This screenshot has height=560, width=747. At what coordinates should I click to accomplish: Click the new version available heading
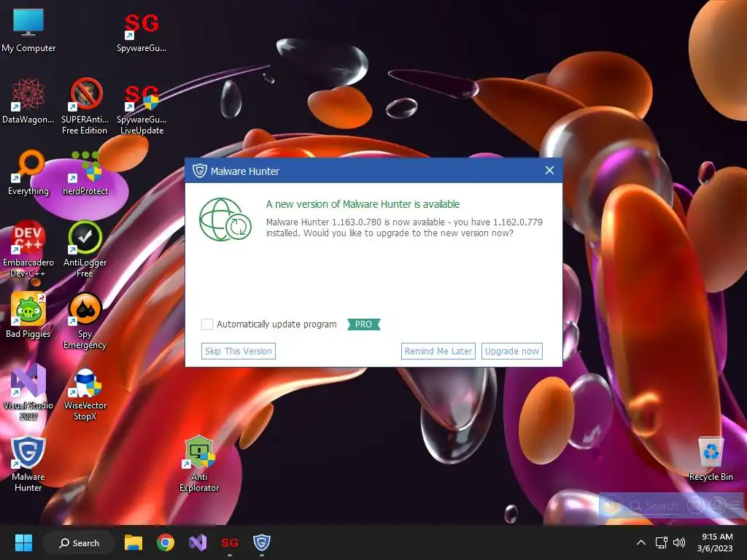pyautogui.click(x=363, y=204)
